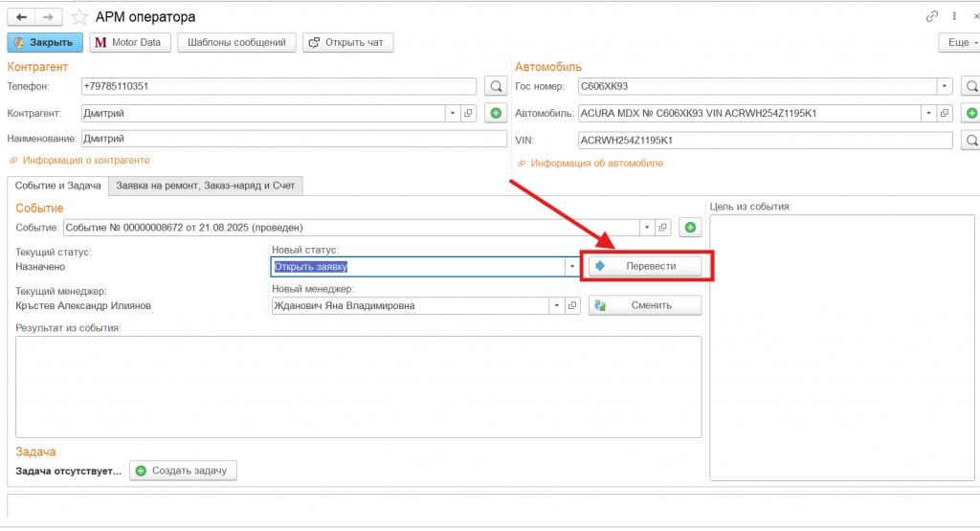The height and width of the screenshot is (531, 980).
Task: Open the Еще menu dropdown
Action: [x=958, y=42]
